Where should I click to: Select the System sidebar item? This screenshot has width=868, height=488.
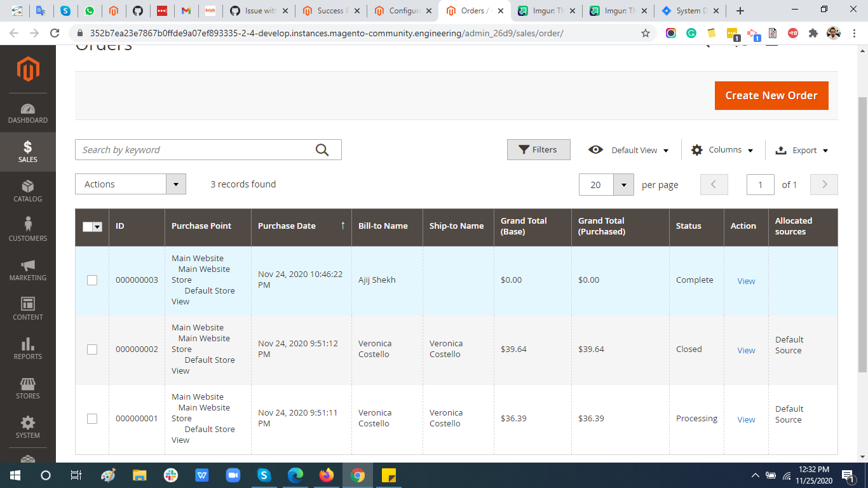click(x=28, y=427)
